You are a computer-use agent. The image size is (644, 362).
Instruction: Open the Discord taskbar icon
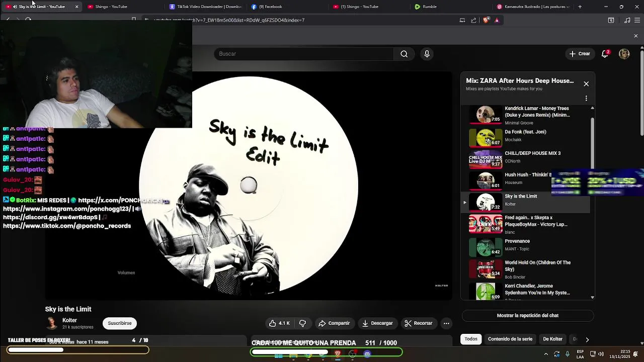coord(367,354)
